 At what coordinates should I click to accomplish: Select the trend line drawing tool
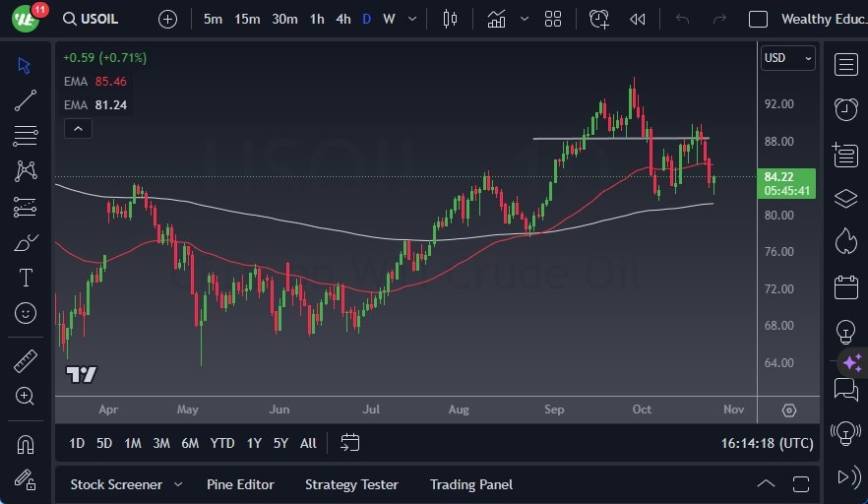click(26, 99)
